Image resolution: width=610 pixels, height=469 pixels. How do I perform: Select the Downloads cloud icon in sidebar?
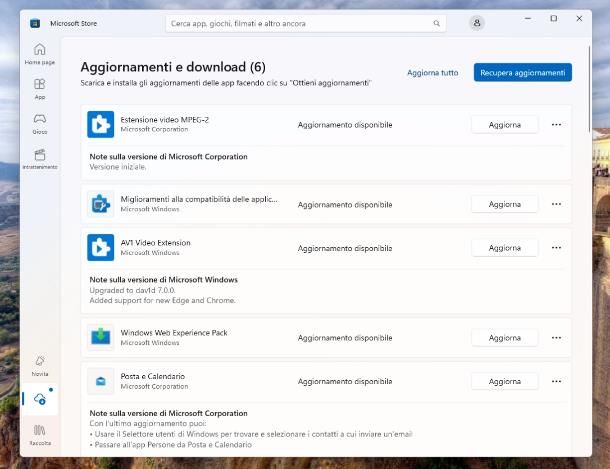tap(40, 399)
